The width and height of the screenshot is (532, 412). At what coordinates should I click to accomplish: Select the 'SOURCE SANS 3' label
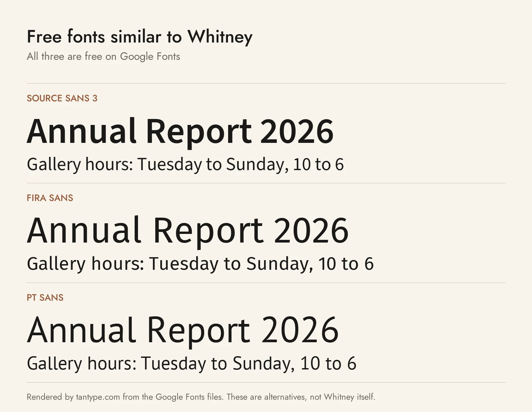click(62, 98)
